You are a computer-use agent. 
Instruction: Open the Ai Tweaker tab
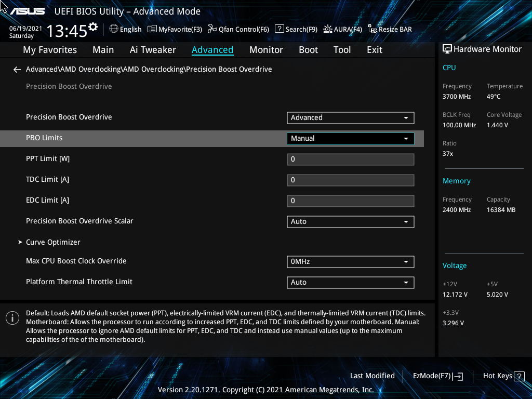click(153, 50)
